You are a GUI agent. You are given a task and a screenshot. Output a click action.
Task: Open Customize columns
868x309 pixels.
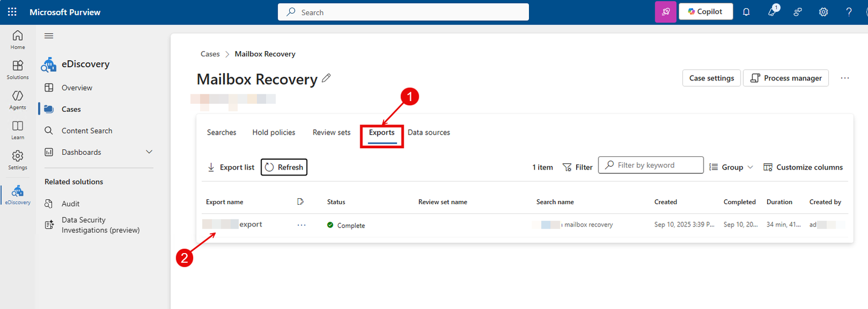[803, 167]
